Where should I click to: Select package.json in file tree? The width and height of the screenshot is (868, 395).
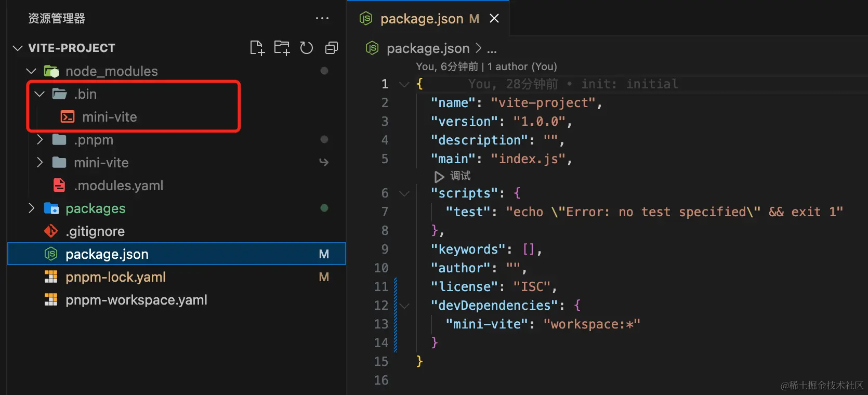coord(177,254)
